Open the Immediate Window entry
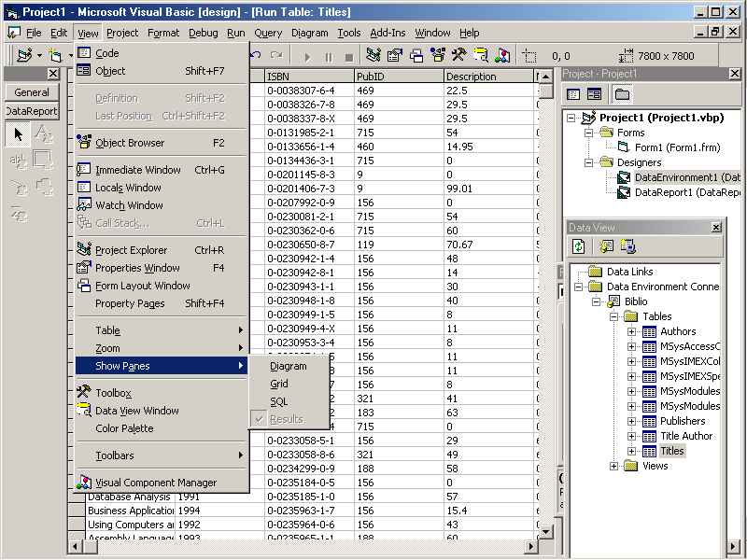The height and width of the screenshot is (560, 747). 162,170
